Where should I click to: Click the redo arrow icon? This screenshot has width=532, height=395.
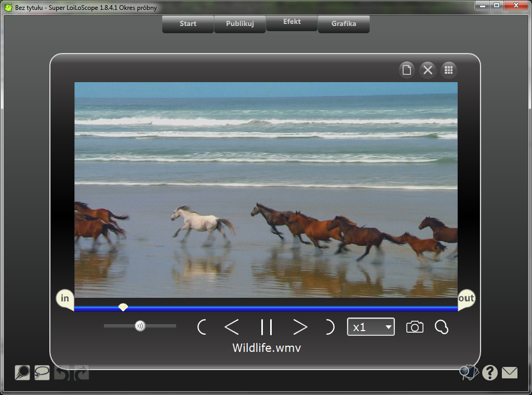82,373
